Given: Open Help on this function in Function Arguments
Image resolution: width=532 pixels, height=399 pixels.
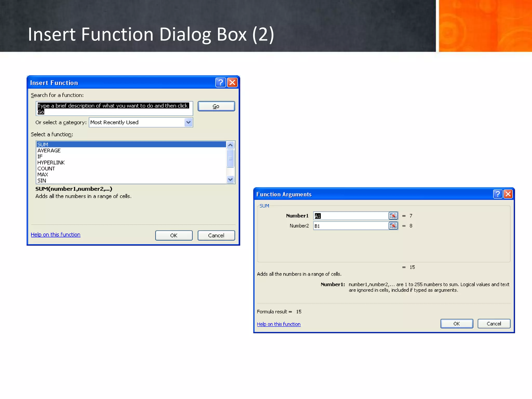Looking at the screenshot, I should click(x=278, y=324).
